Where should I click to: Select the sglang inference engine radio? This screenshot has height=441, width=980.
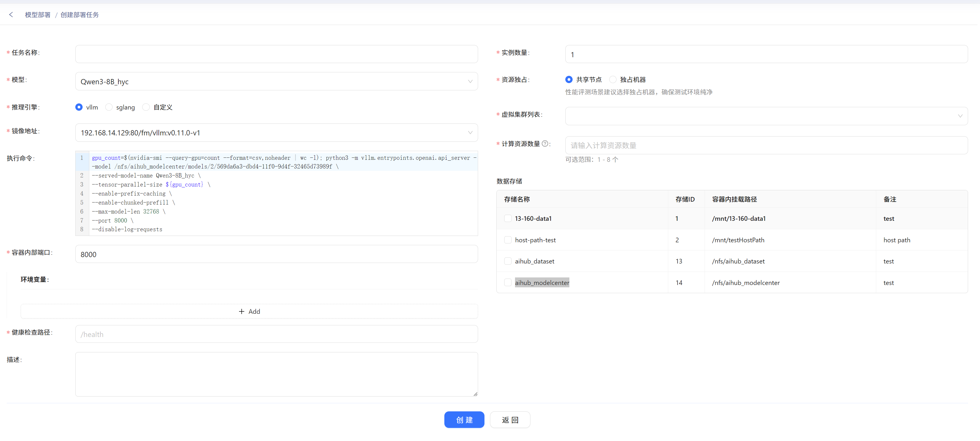[109, 107]
